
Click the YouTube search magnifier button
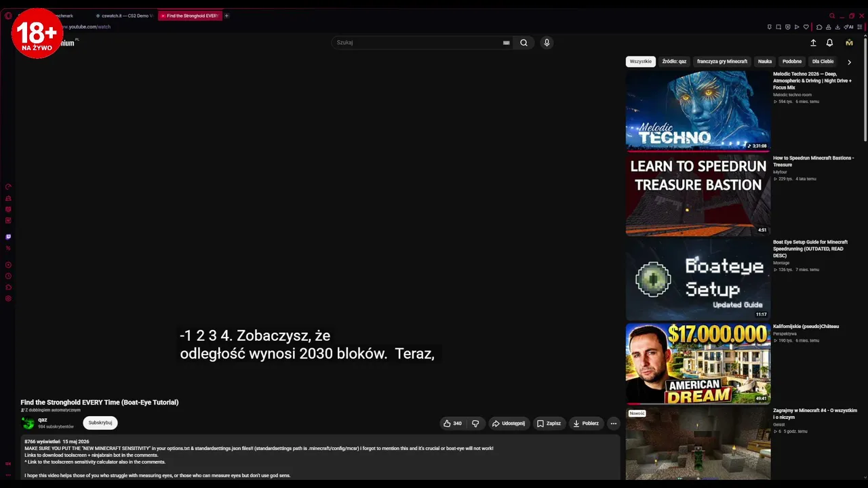[x=524, y=43]
